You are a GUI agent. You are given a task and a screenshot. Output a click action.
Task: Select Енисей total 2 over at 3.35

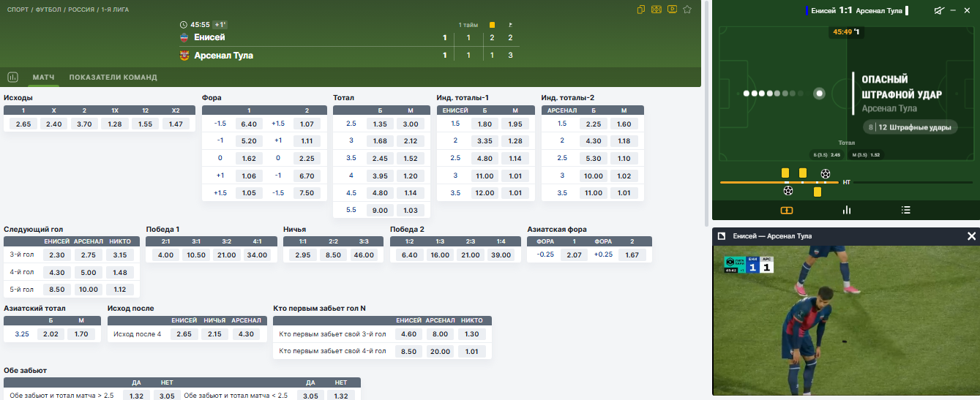coord(485,141)
